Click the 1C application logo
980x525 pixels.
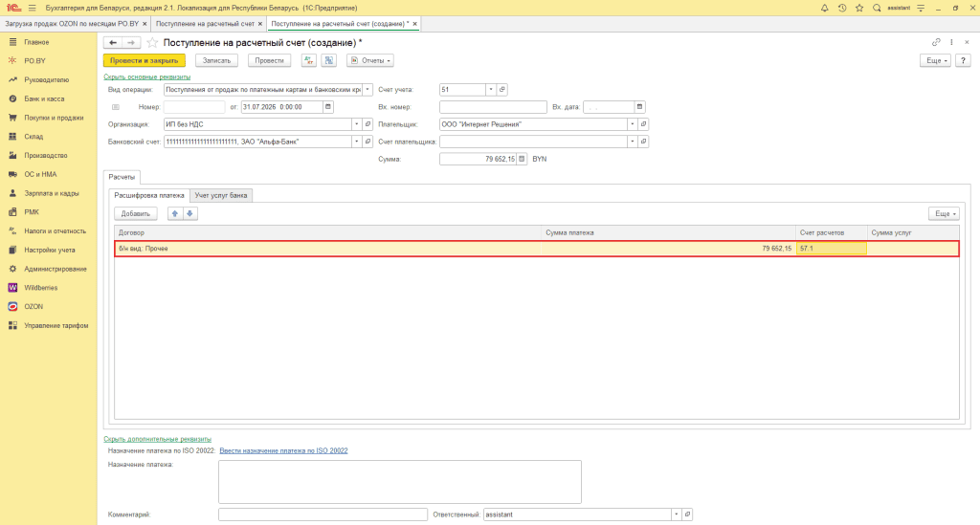tap(13, 8)
